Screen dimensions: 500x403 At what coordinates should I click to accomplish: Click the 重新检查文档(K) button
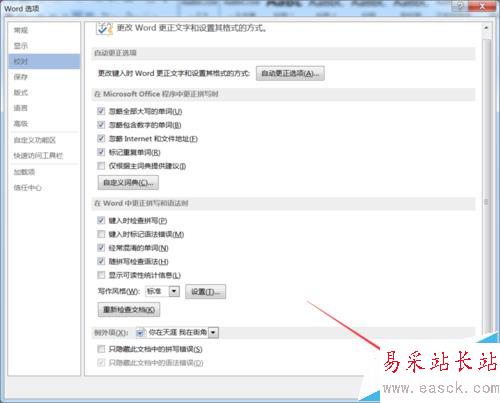point(129,310)
